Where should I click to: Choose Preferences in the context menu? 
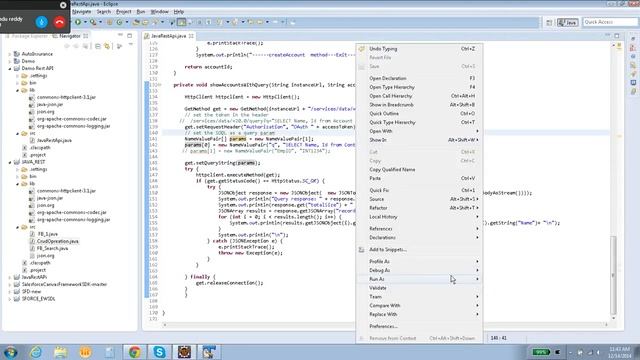pos(419,326)
